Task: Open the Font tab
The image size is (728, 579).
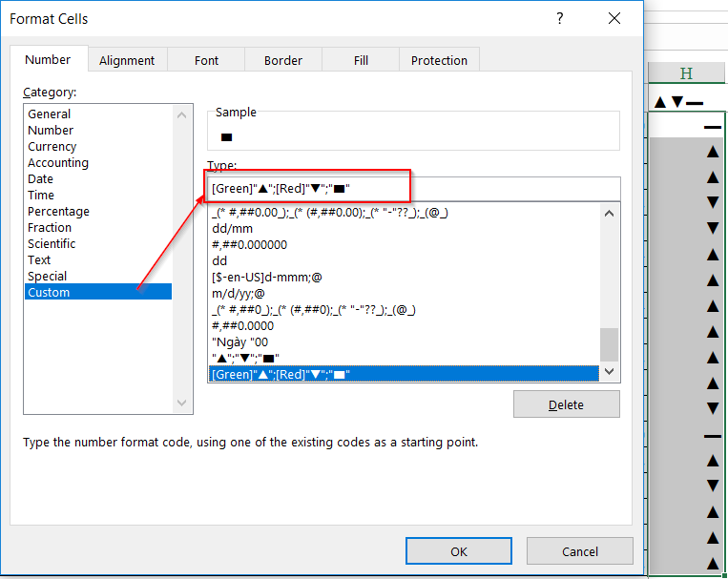Action: click(x=206, y=60)
